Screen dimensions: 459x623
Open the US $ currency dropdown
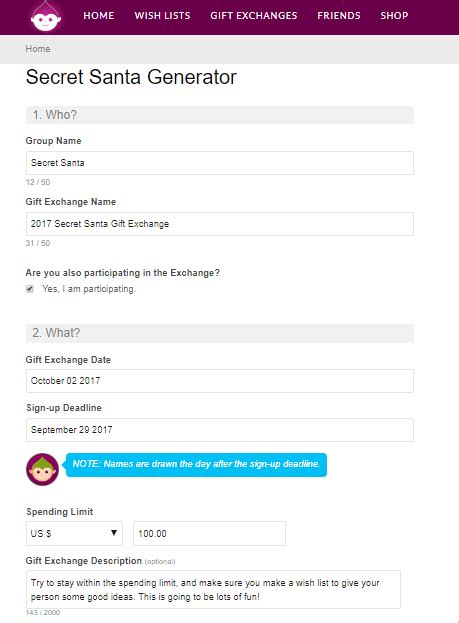point(74,534)
